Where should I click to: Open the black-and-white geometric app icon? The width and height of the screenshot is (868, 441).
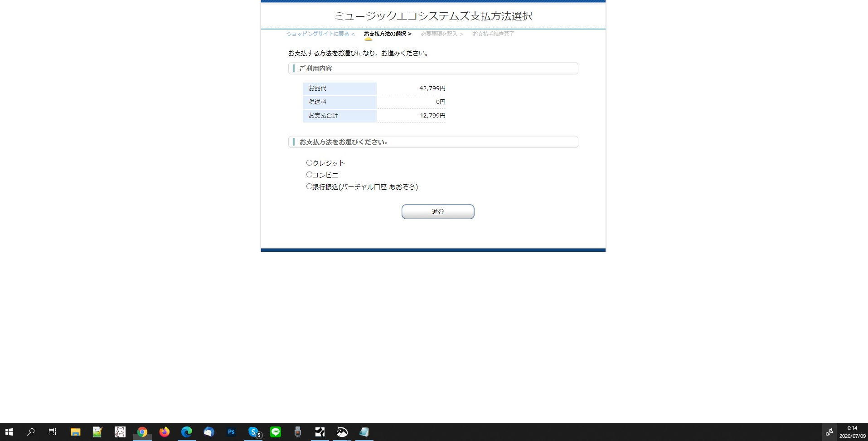click(x=320, y=432)
